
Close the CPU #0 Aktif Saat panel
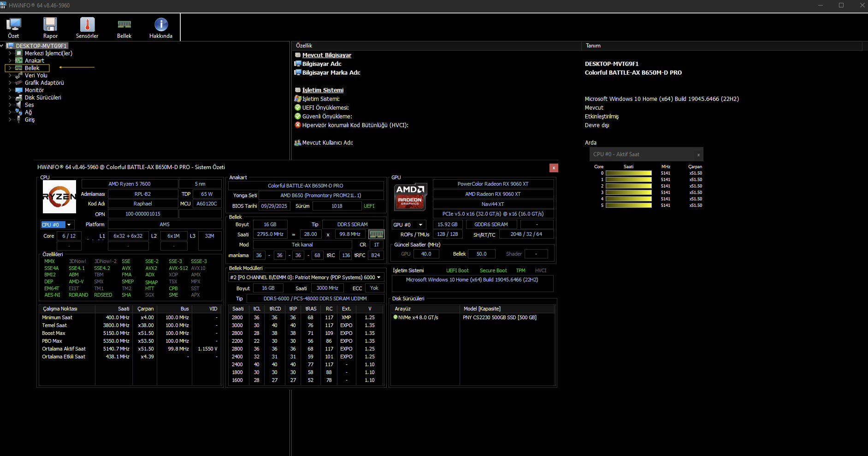698,155
